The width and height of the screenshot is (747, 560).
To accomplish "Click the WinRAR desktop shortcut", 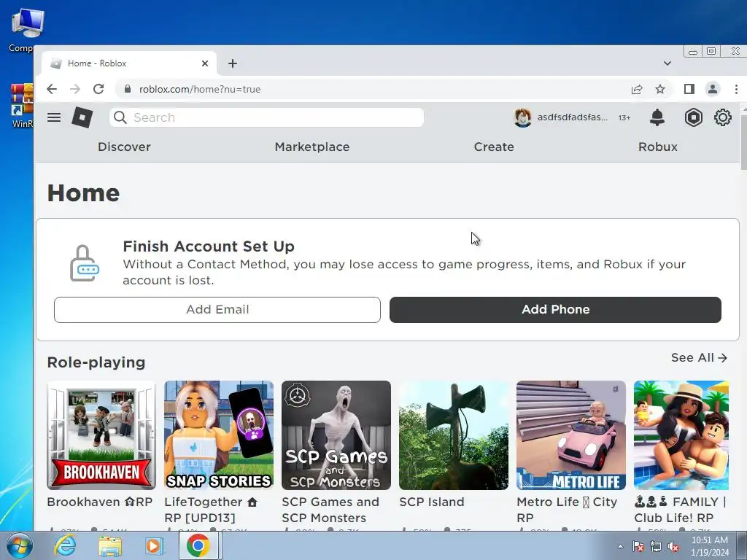I will pos(21,106).
